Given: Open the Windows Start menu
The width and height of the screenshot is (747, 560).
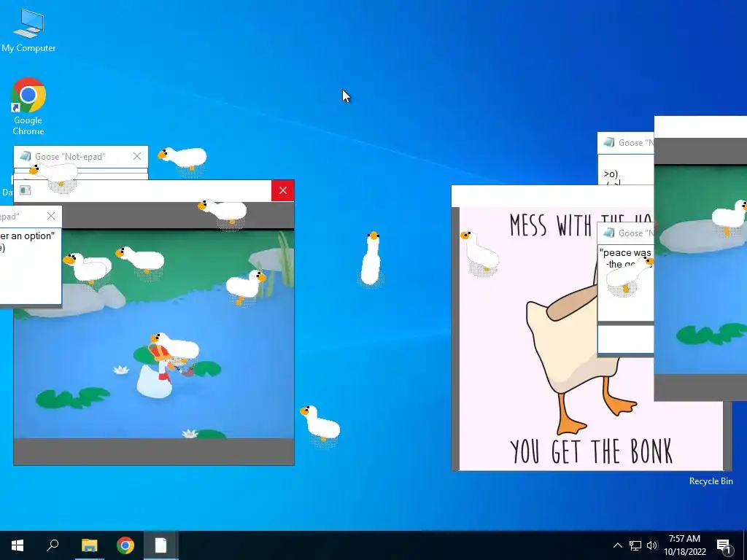Looking at the screenshot, I should coord(18,545).
